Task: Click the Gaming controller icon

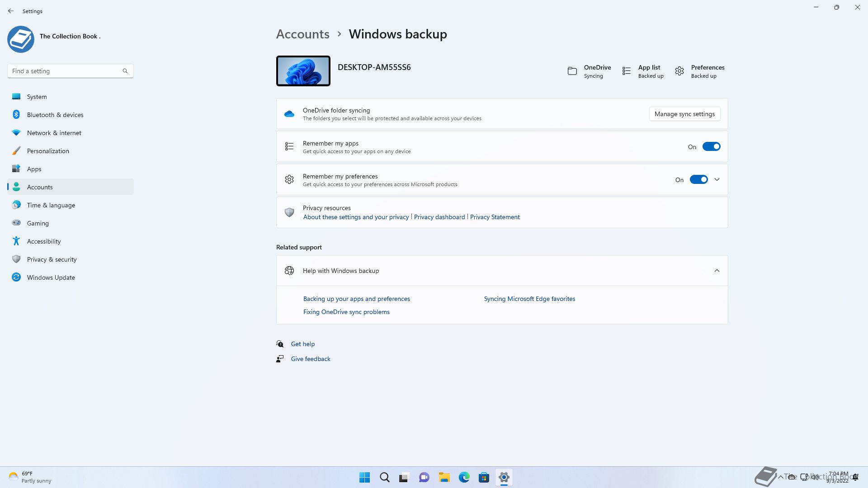Action: point(16,223)
